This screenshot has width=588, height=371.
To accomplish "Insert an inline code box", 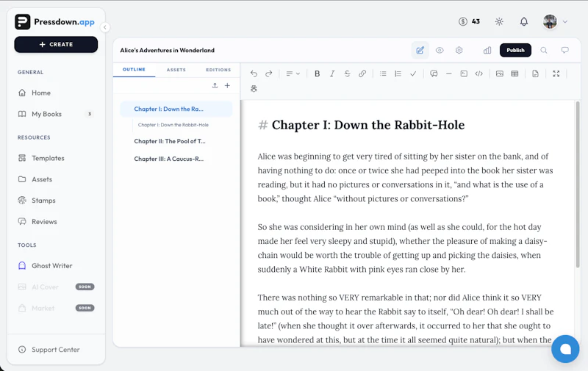I will coord(464,73).
